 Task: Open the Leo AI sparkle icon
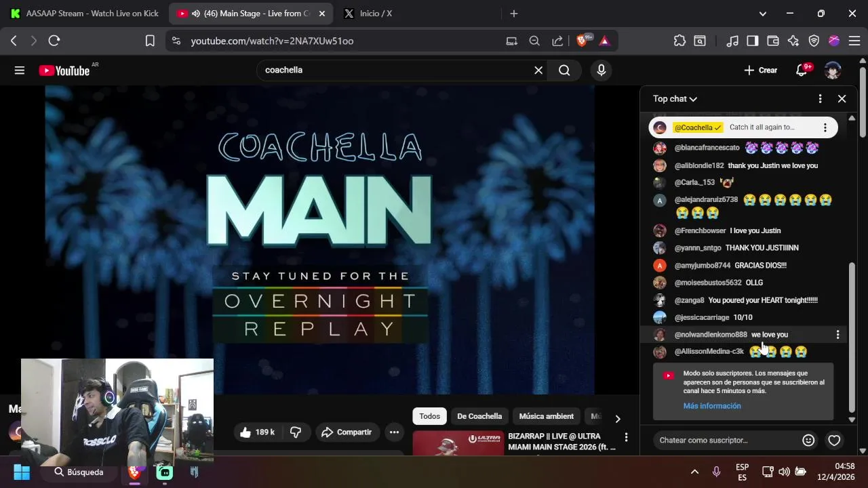click(x=793, y=41)
